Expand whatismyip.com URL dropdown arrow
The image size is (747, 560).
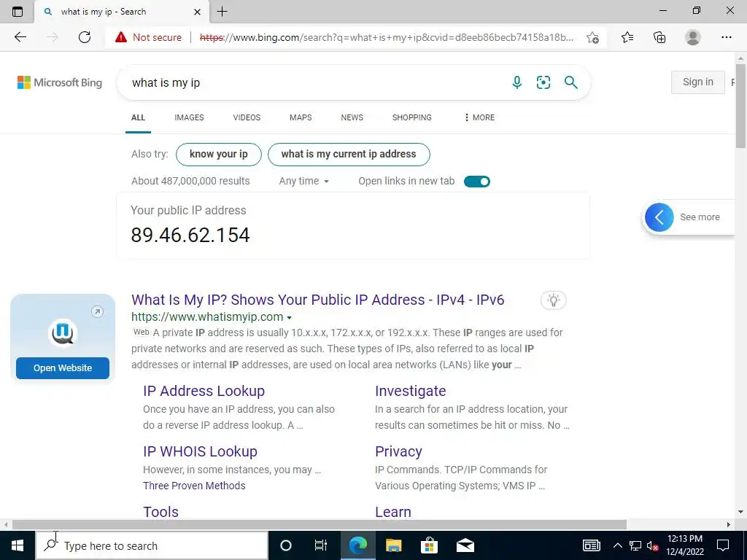(x=289, y=318)
